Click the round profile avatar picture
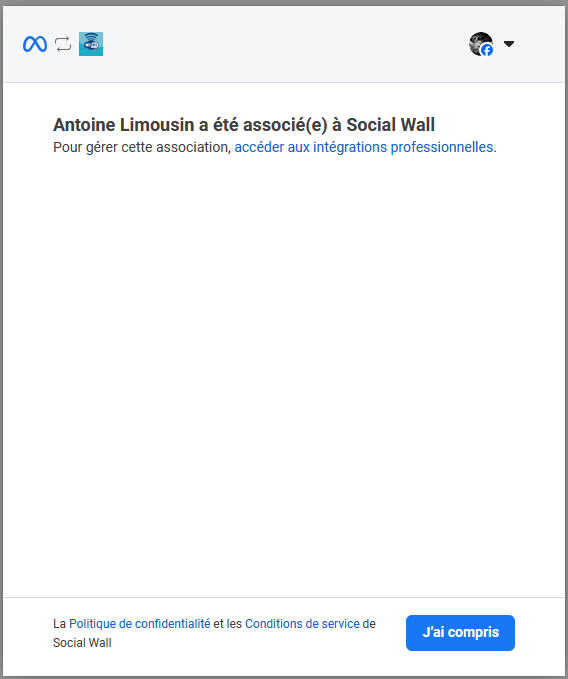 [x=481, y=44]
